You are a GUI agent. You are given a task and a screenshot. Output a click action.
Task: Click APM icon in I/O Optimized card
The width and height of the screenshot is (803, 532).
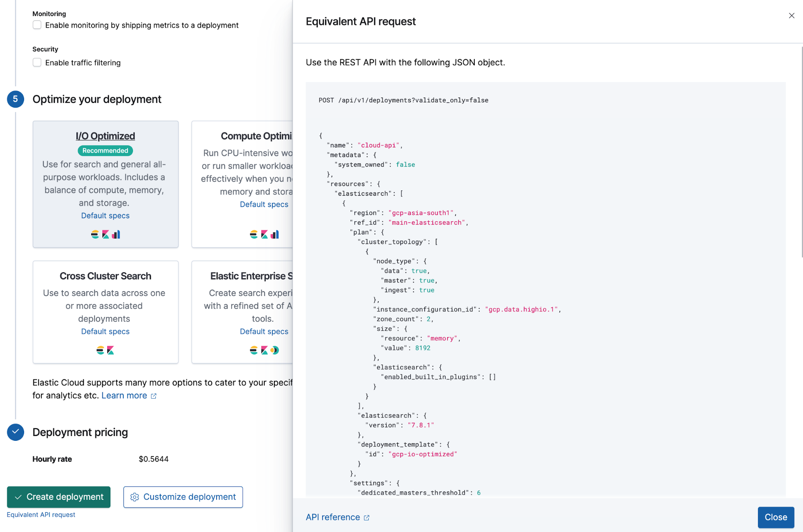tap(116, 234)
